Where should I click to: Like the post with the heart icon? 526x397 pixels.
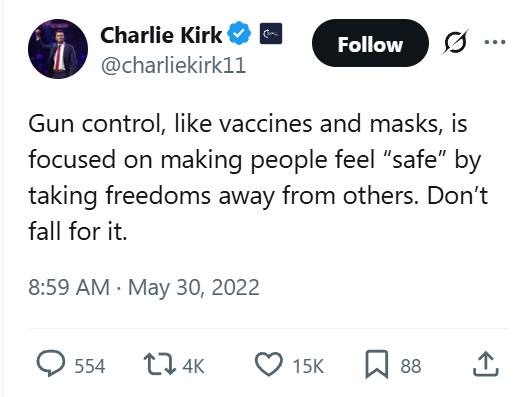[269, 364]
